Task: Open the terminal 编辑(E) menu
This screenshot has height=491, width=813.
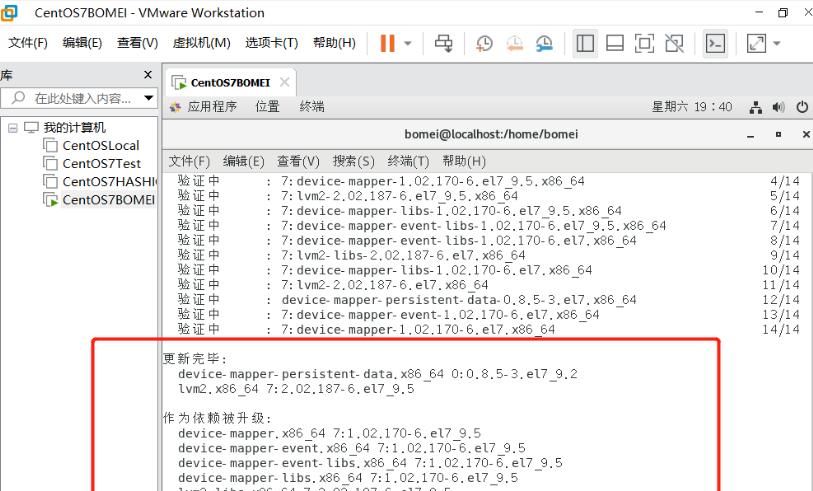Action: 244,162
